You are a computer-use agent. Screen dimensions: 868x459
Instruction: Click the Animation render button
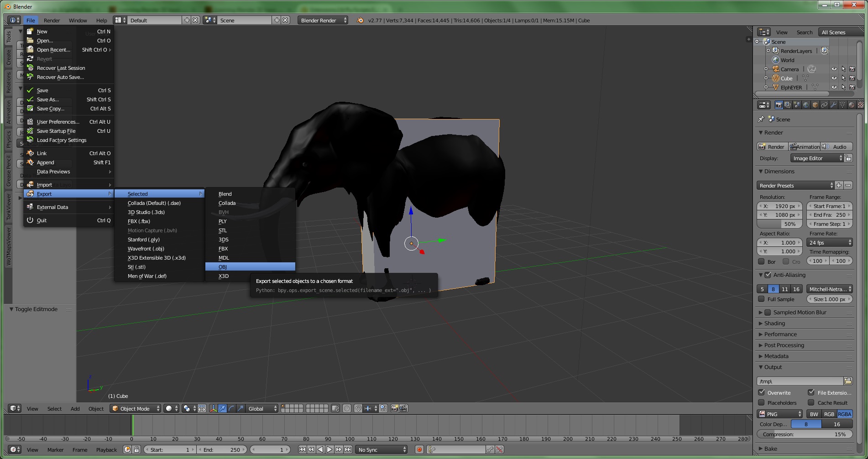click(805, 146)
